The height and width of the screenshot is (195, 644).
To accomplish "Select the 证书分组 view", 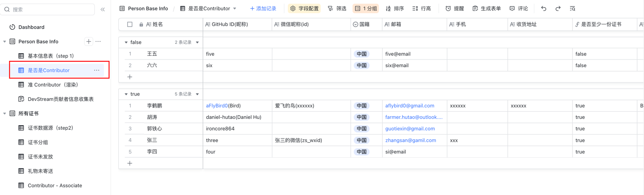I will coord(38,142).
